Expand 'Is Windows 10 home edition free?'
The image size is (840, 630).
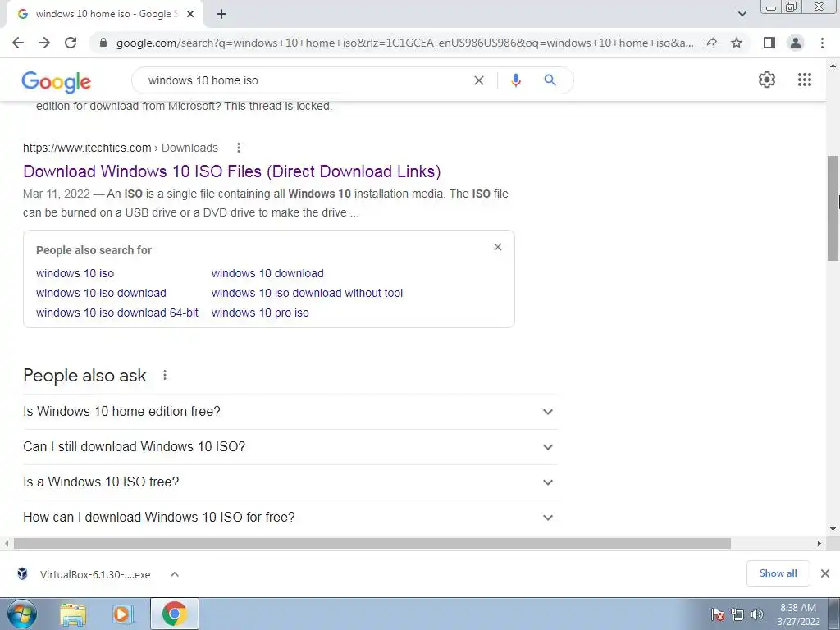pyautogui.click(x=290, y=412)
